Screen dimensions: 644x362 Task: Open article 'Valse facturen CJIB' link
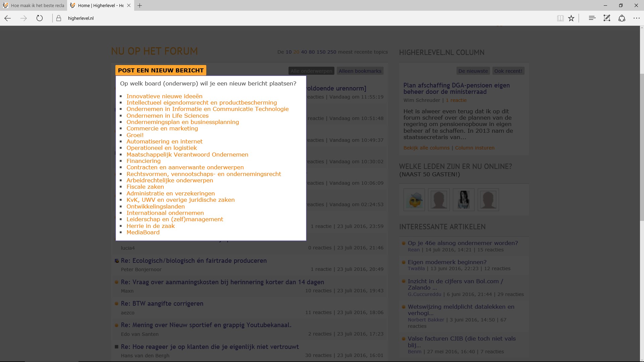pos(462,342)
